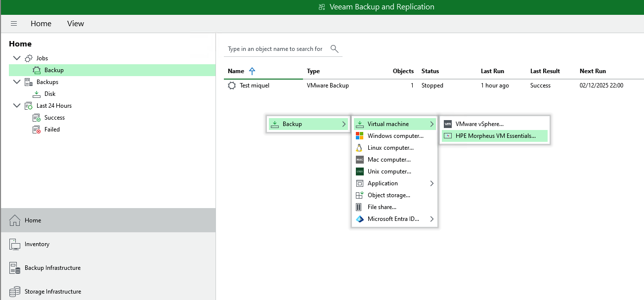Sort by the Objects column header
The image size is (644, 300).
tap(403, 71)
